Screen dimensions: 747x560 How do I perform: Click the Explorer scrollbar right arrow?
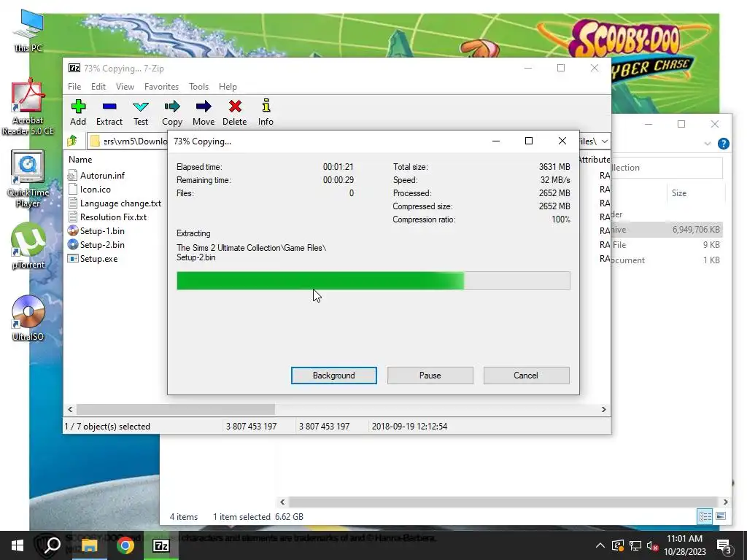(x=725, y=502)
